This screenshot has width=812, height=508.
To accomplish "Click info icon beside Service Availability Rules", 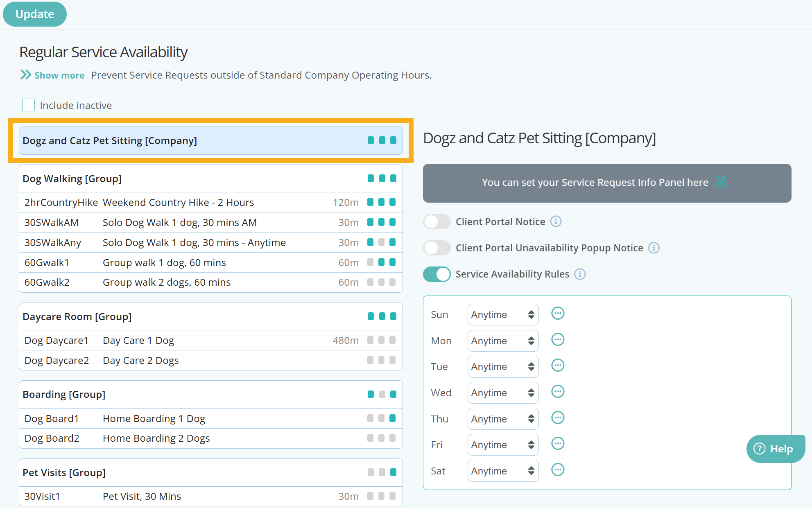I will pos(580,274).
